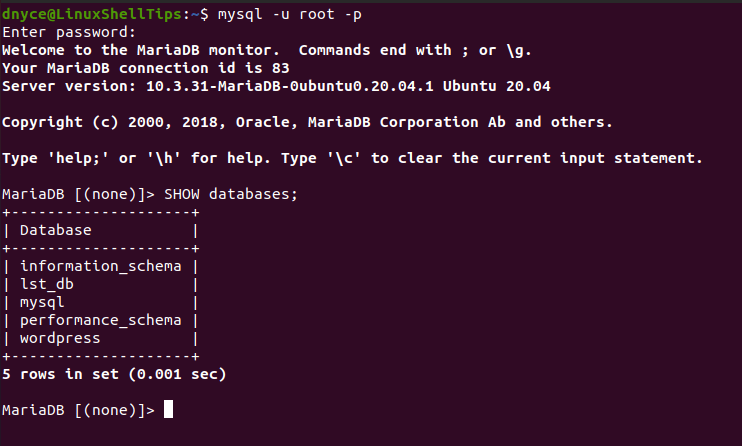Click the information_schema row
Screen dimensions: 742x446
[100, 266]
